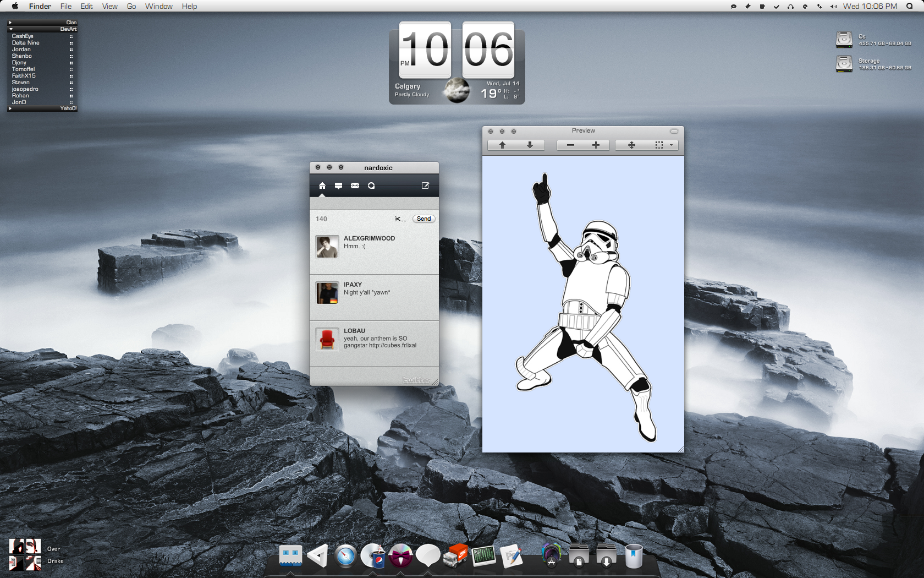
Task: Open the Finder menu
Action: click(x=40, y=7)
